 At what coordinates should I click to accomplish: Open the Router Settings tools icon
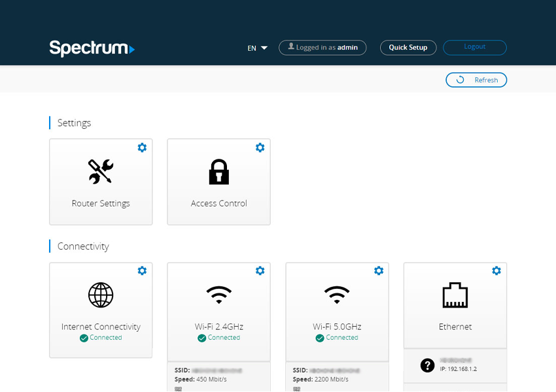click(101, 172)
